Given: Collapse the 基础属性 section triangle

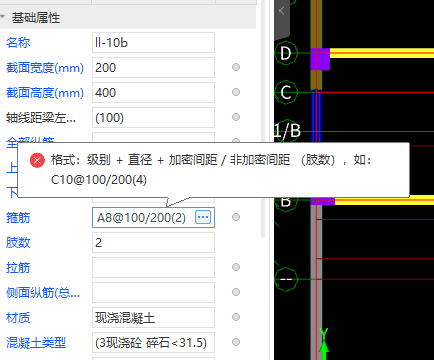Looking at the screenshot, I should click(3, 16).
